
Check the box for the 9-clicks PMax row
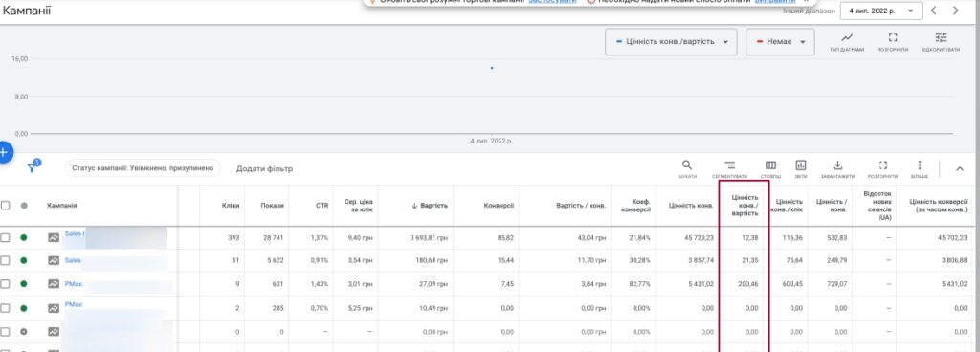[x=5, y=284]
